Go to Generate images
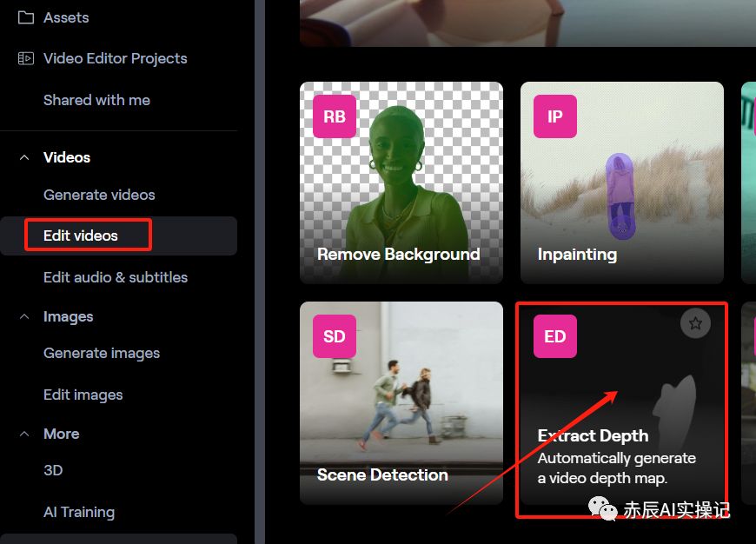Image resolution: width=756 pixels, height=544 pixels. pyautogui.click(x=102, y=353)
